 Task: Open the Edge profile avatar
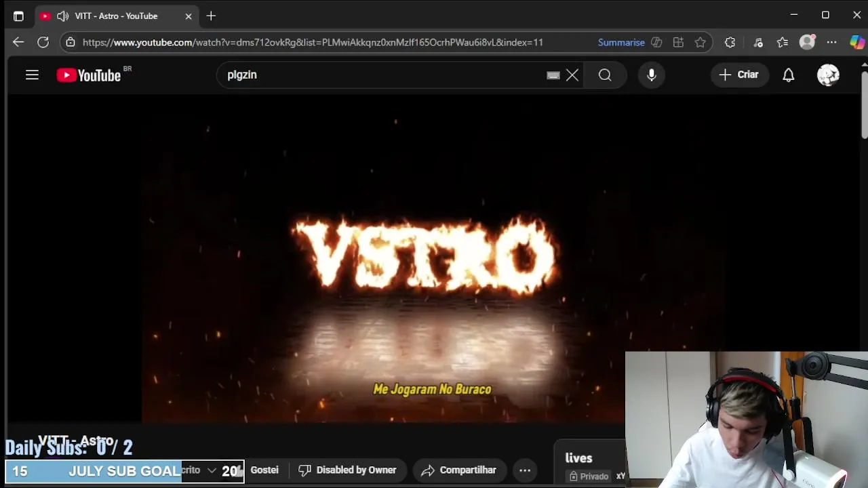tap(807, 42)
